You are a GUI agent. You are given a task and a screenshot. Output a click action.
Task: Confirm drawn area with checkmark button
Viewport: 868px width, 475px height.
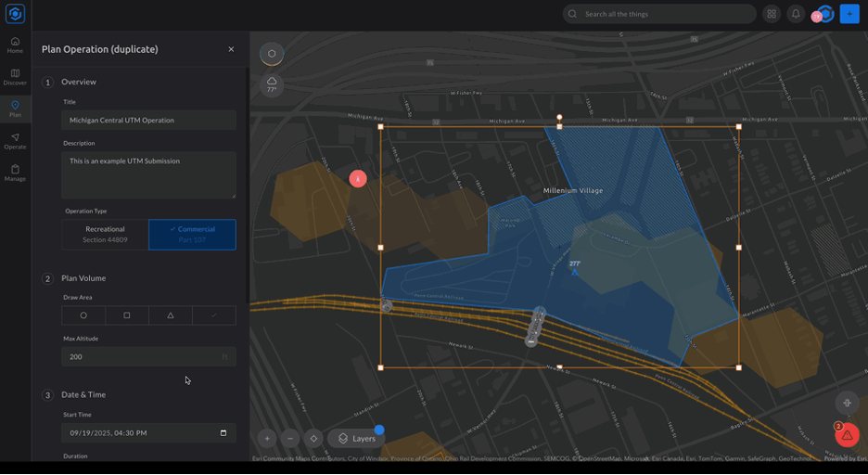[214, 315]
